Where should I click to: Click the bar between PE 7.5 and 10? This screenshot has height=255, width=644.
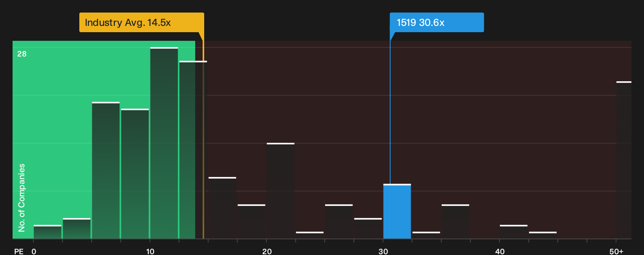coord(135,174)
